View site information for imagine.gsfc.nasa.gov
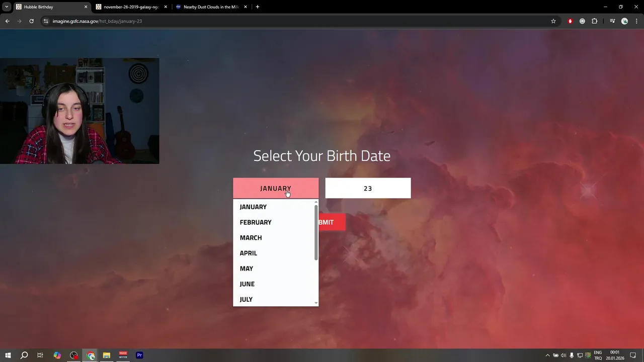The image size is (644, 362). (x=46, y=21)
